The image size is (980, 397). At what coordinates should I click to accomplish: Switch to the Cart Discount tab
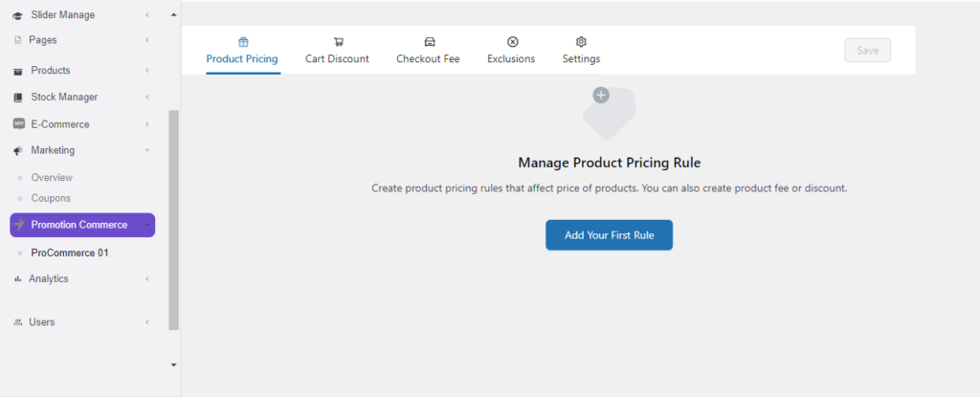(338, 58)
